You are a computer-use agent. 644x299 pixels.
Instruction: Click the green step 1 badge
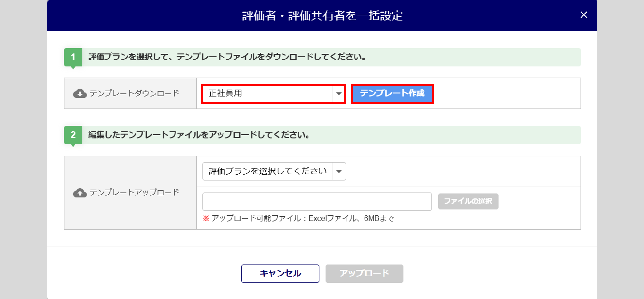73,57
